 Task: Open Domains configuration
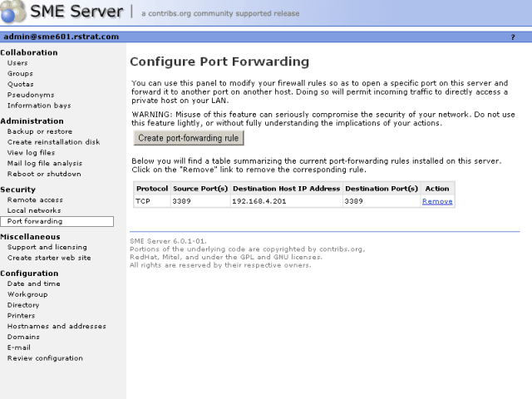point(24,337)
